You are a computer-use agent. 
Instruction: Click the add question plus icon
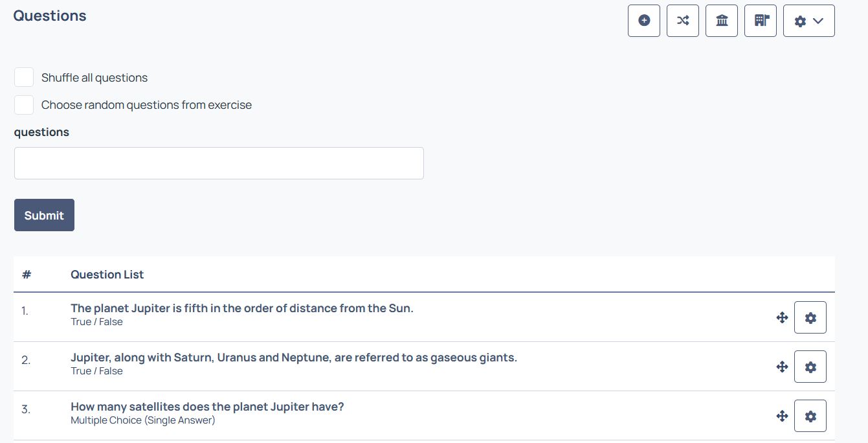coord(644,21)
